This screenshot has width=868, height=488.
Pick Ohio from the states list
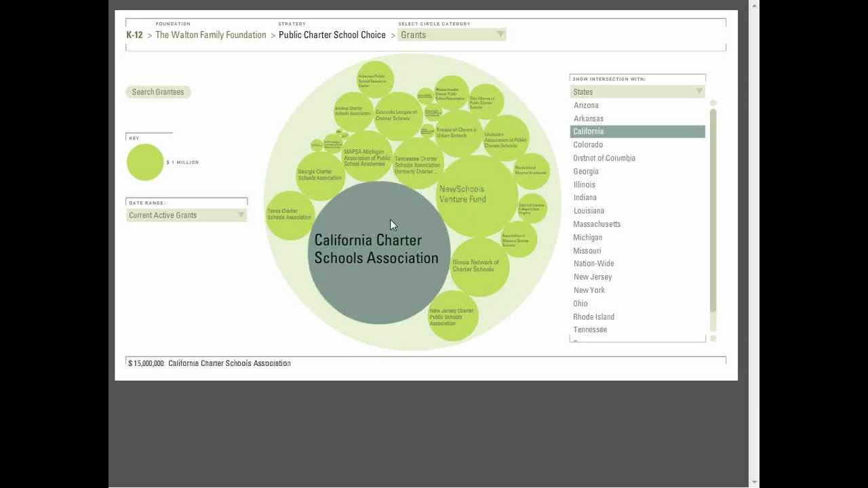pos(580,304)
